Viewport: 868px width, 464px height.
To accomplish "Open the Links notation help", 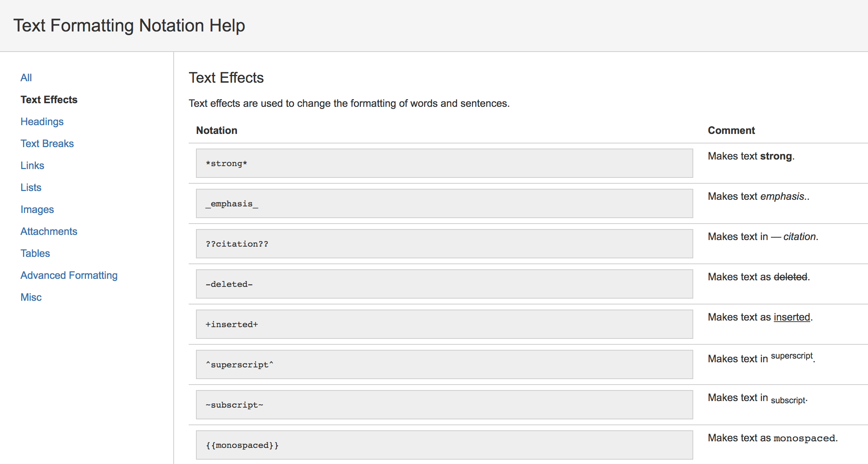I will (32, 165).
